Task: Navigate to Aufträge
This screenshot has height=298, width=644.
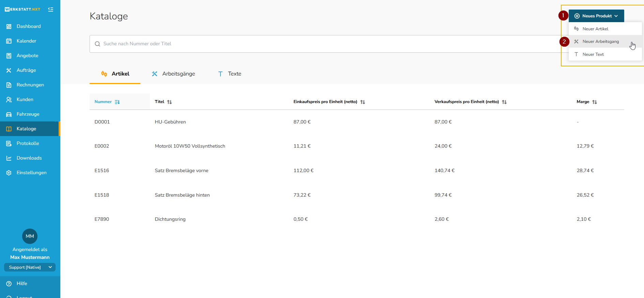Action: [x=30, y=70]
